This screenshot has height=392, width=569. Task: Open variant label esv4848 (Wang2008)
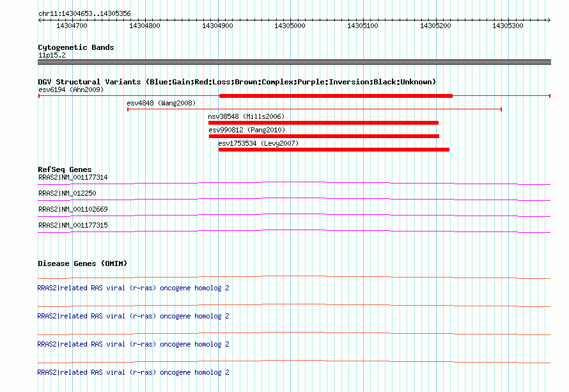[161, 103]
